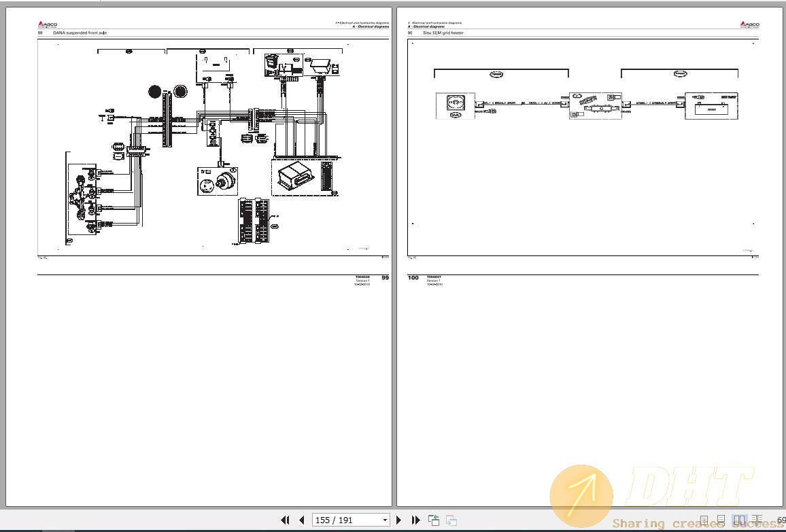Click the next page arrow
This screenshot has height=532, width=786.
pyautogui.click(x=399, y=520)
